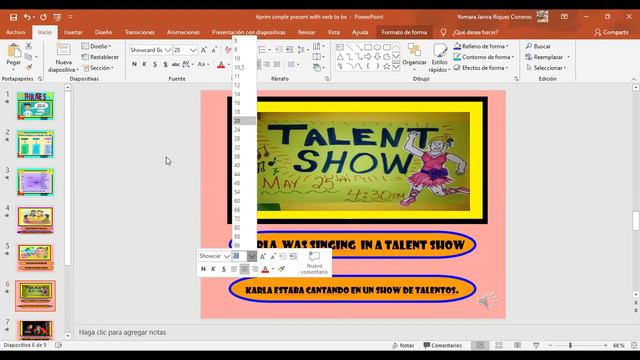Screen dimensions: 640x360
Task: Click fit slide to window icon
Action: click(x=634, y=345)
